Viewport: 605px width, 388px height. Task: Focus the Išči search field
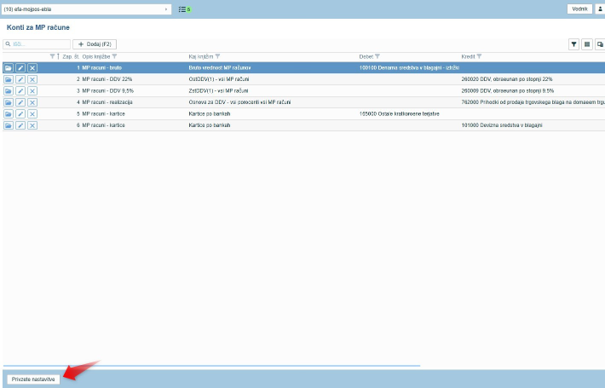coord(37,44)
